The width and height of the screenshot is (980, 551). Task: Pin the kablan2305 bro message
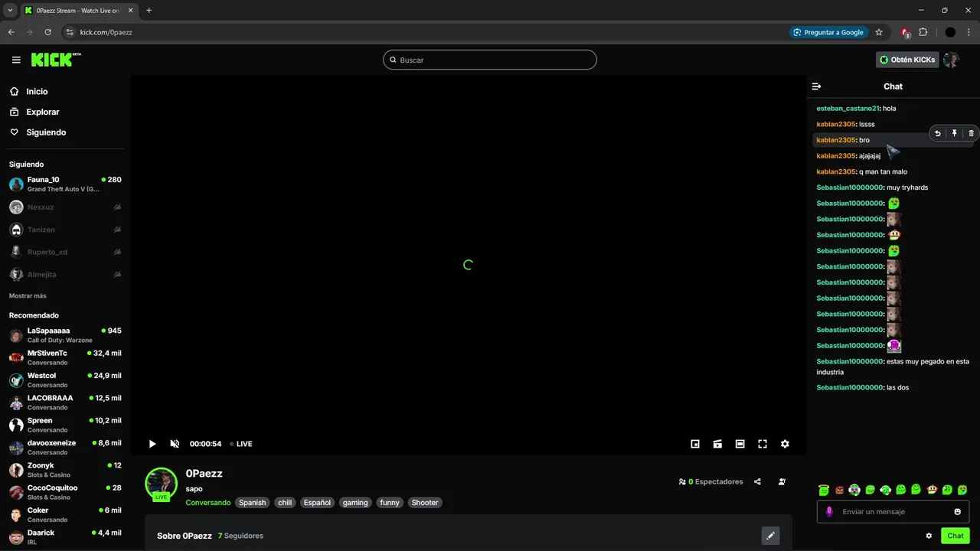coord(955,133)
